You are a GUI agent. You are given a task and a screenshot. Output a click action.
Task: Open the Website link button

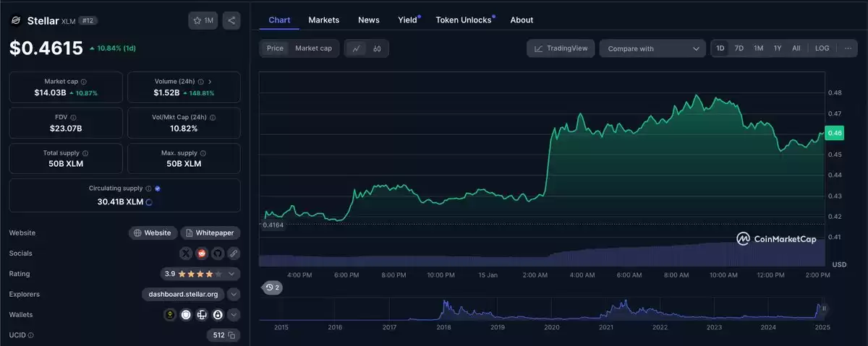[153, 233]
